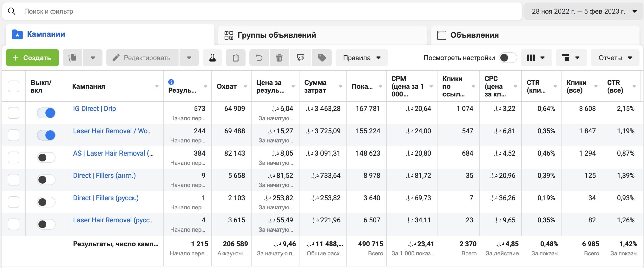Check the select-all header checkbox
Image resolution: width=644 pixels, height=268 pixels.
click(14, 86)
